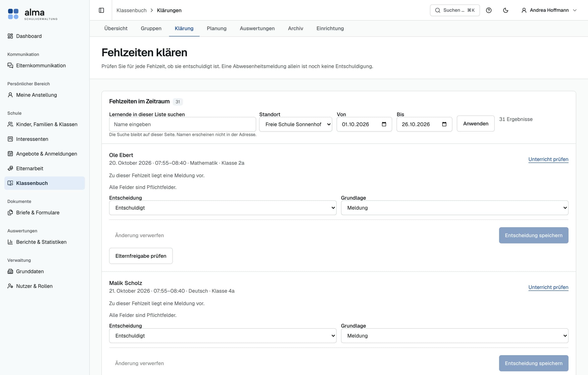The image size is (588, 375).
Task: Click Unterricht prüfen for Malik Scholz
Action: (x=548, y=287)
